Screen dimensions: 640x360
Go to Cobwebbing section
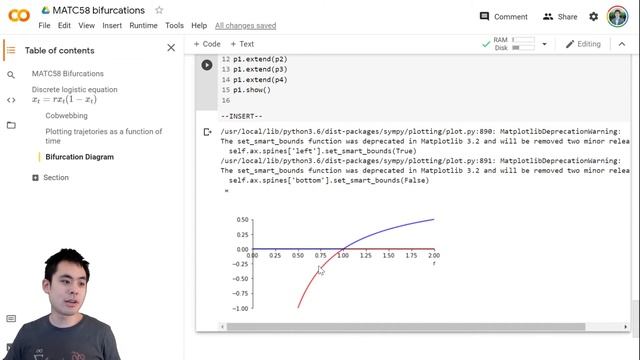pyautogui.click(x=67, y=116)
